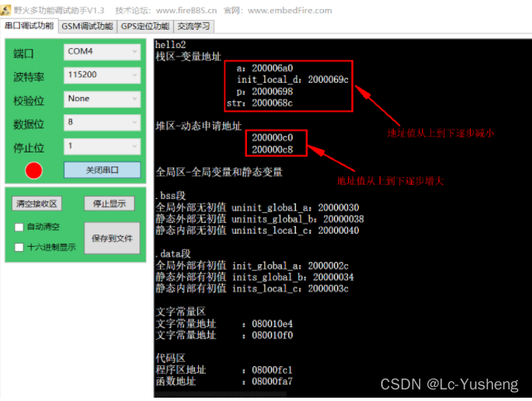Switch to the GSM调试功能 tab
The image size is (532, 401).
click(x=87, y=26)
